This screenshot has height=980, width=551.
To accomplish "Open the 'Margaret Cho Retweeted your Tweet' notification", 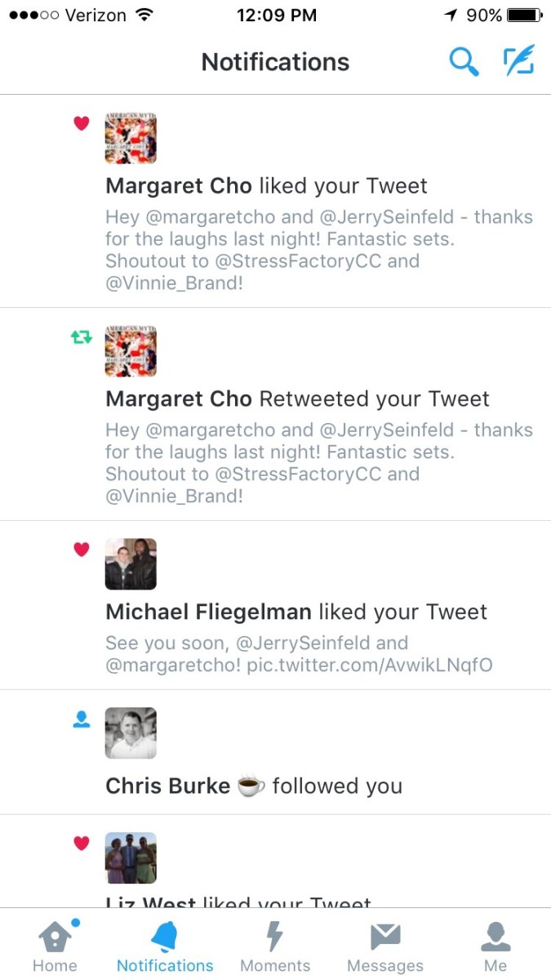I will 275,414.
